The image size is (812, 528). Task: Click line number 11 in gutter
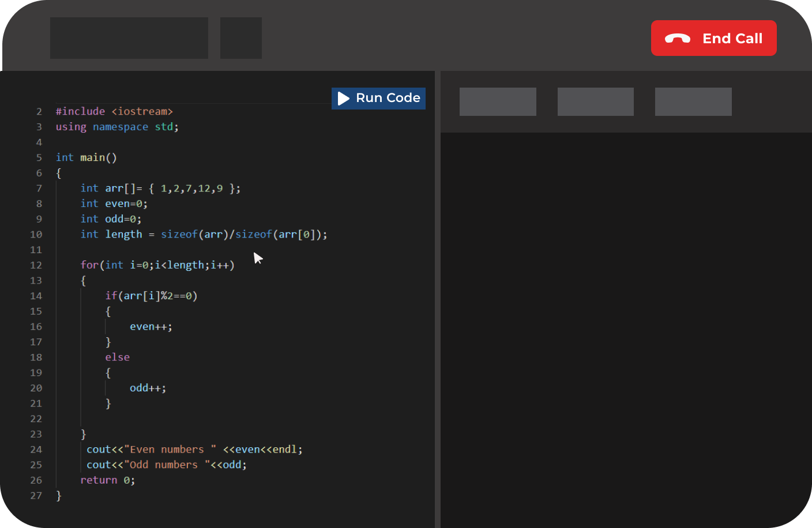(x=36, y=250)
